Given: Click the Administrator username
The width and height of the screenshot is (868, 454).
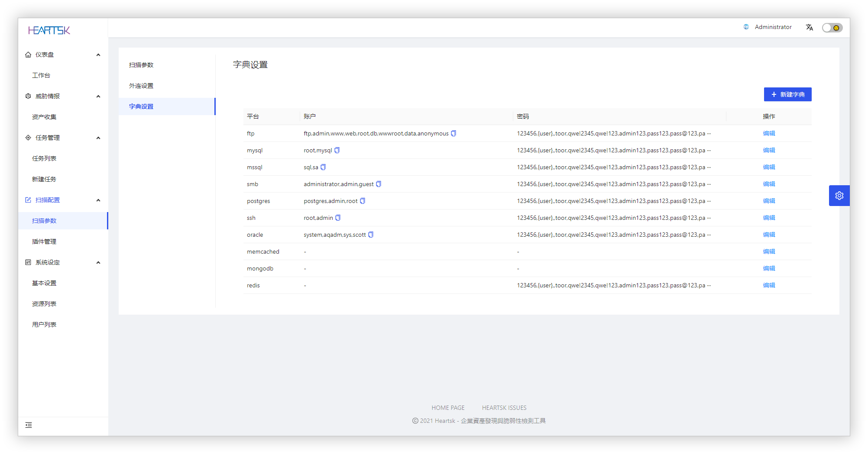Looking at the screenshot, I should coord(773,27).
